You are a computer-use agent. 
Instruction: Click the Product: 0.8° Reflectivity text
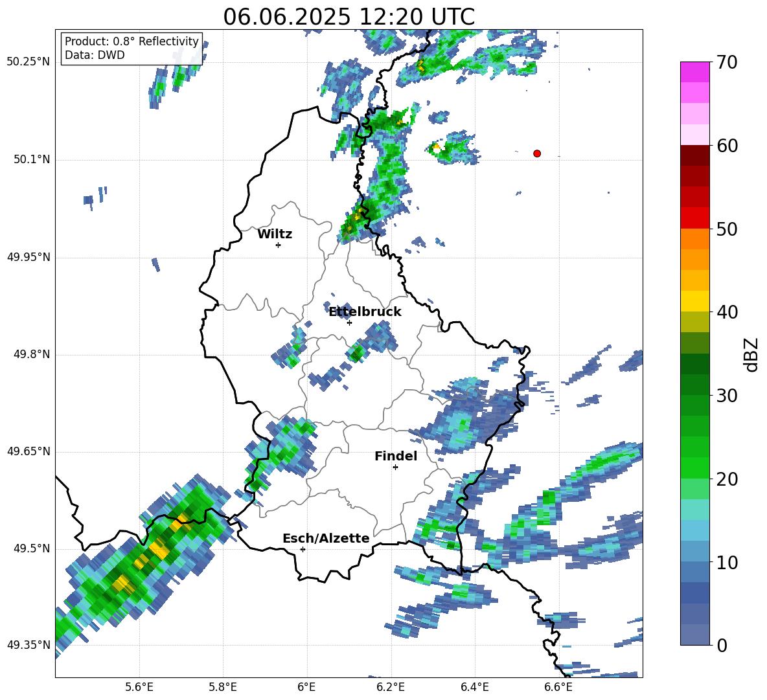pos(132,41)
